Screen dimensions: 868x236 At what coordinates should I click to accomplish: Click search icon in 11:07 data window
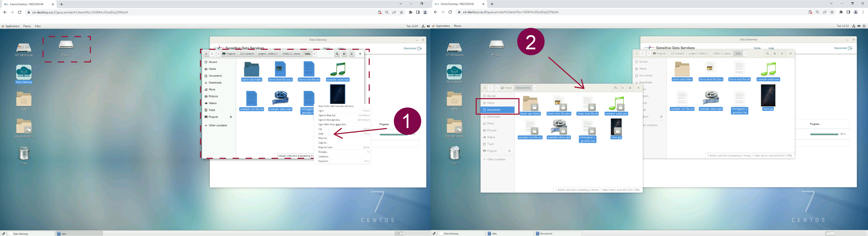pyautogui.click(x=337, y=54)
